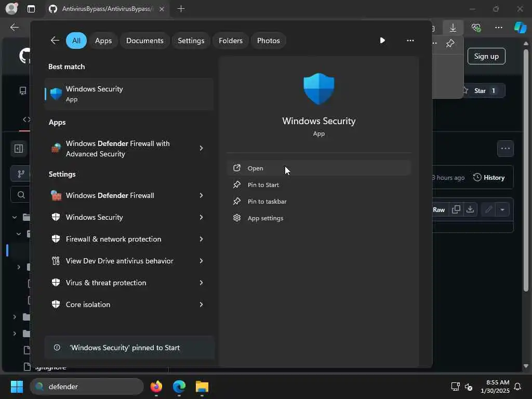
Task: Switch to the Documents search filter
Action: pyautogui.click(x=145, y=41)
